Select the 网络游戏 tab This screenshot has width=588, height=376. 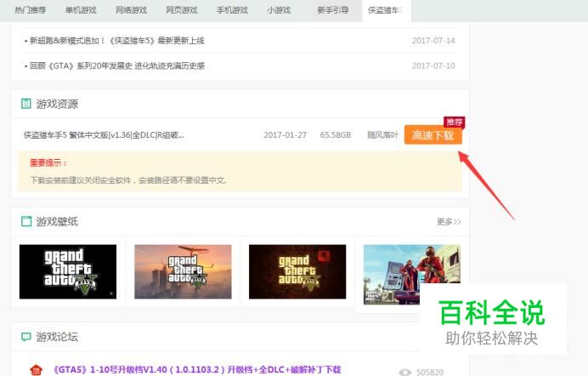[131, 10]
